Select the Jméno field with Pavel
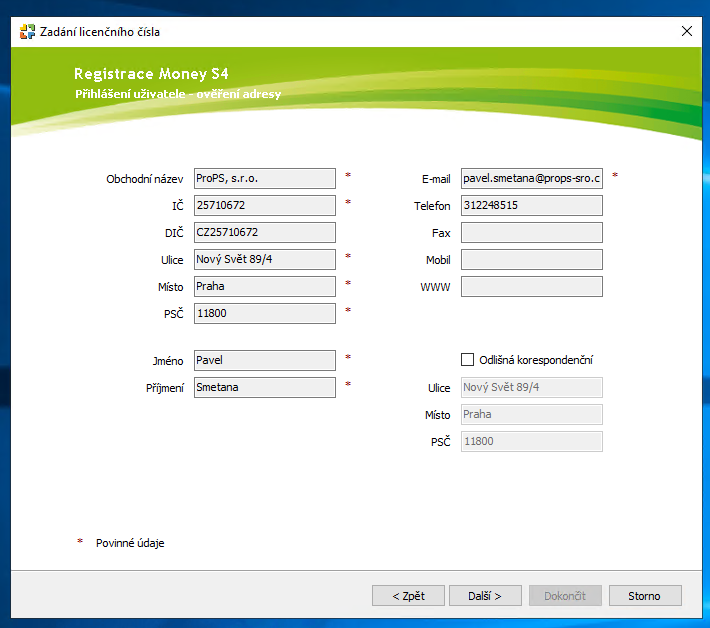The height and width of the screenshot is (628, 710). (264, 360)
